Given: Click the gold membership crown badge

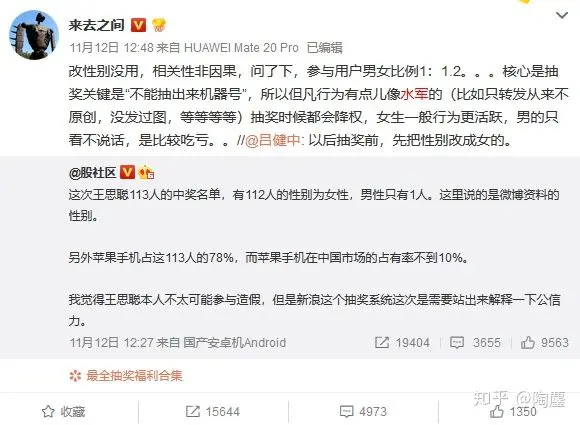Looking at the screenshot, I should click(x=159, y=25).
